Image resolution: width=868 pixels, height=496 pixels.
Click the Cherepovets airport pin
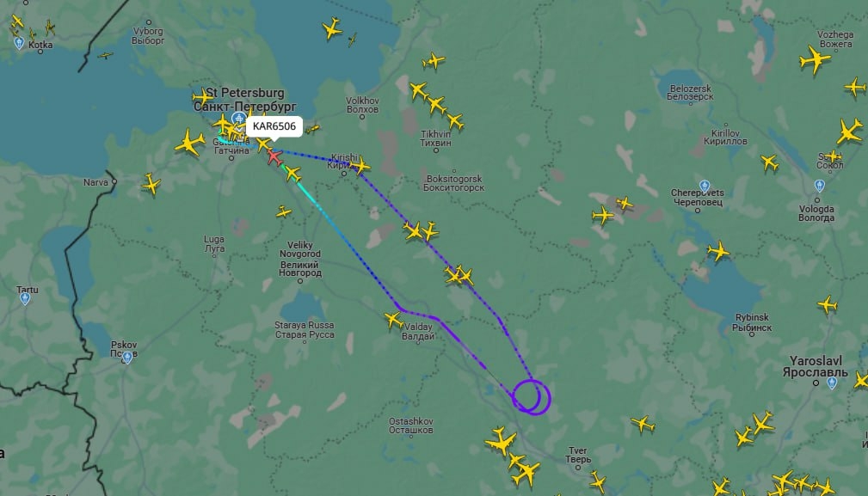pos(705,186)
